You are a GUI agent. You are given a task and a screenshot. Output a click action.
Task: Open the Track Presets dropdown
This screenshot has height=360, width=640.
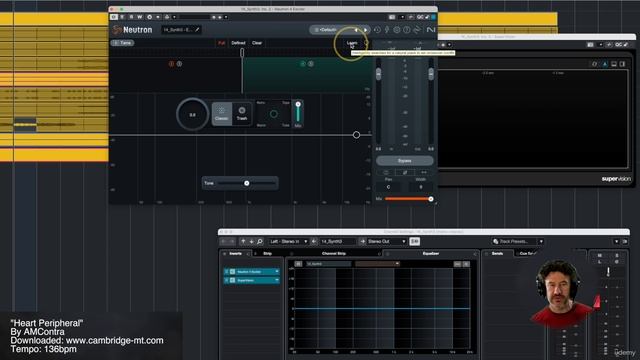click(x=541, y=242)
